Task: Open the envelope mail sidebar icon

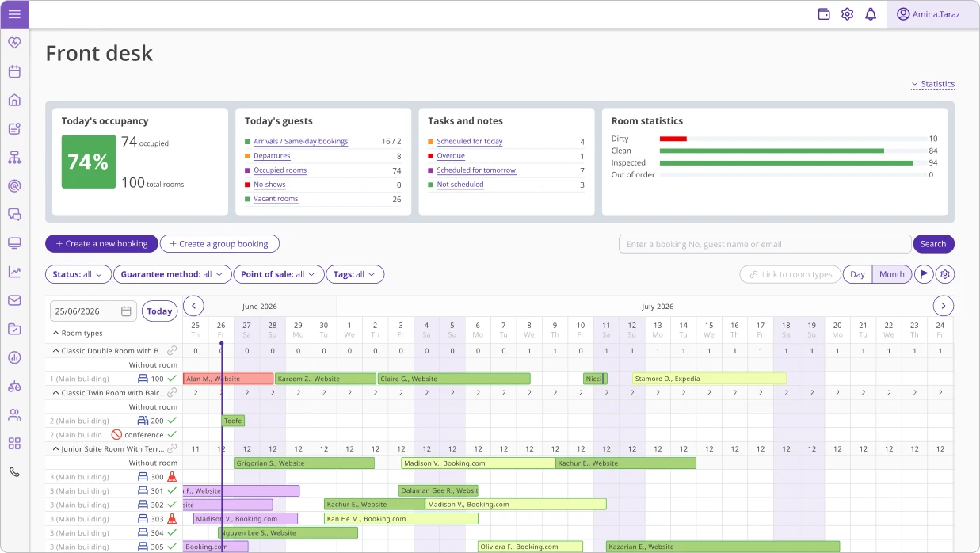Action: tap(14, 300)
